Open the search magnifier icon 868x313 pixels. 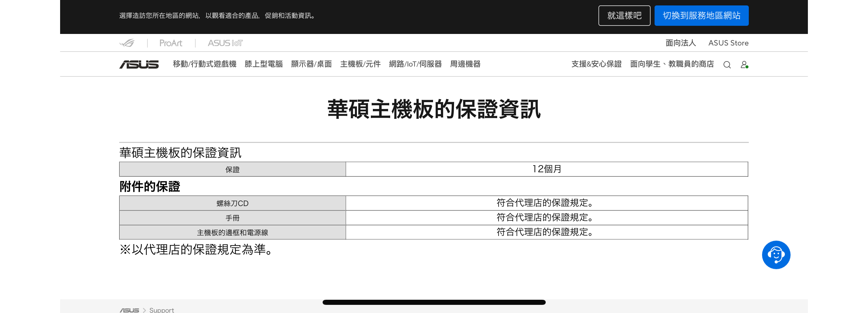(x=727, y=65)
